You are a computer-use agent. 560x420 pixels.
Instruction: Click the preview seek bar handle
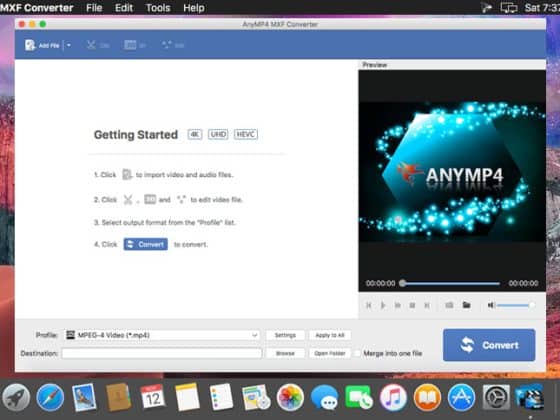(402, 283)
